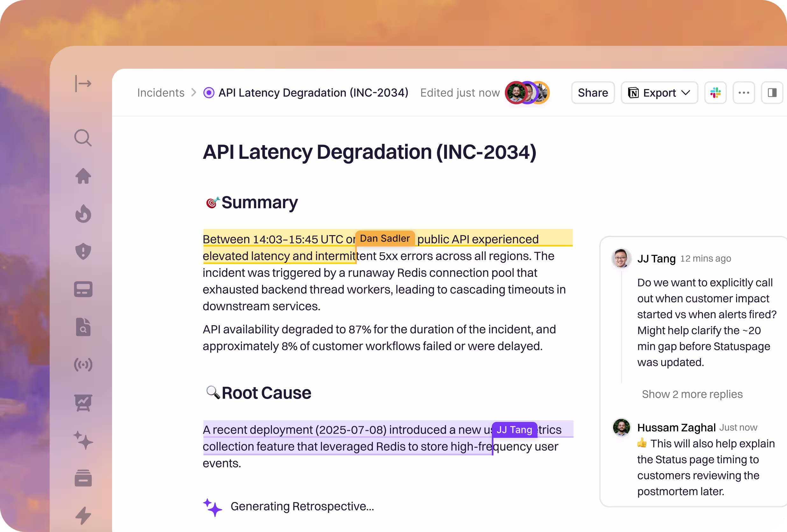Open the document search icon in sidebar
This screenshot has height=532, width=787.
coord(83,327)
